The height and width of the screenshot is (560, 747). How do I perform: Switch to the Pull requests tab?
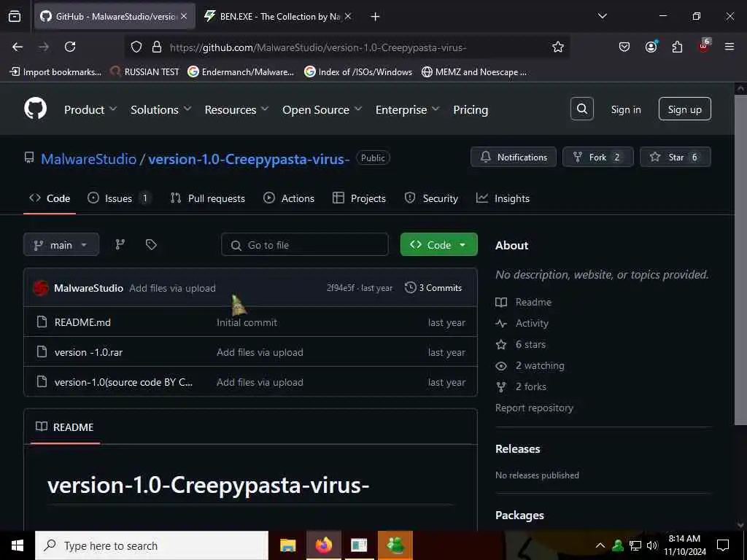tap(208, 198)
